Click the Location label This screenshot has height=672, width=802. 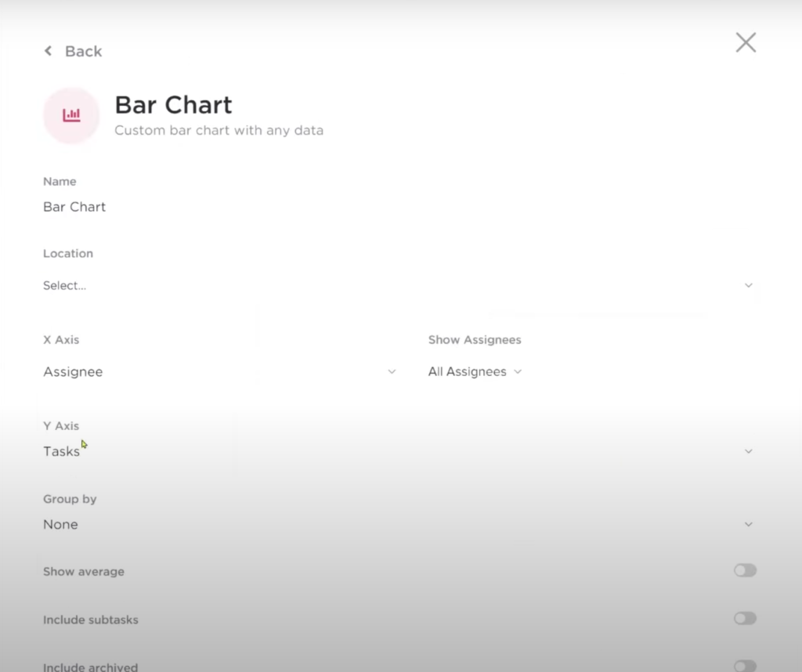68,254
